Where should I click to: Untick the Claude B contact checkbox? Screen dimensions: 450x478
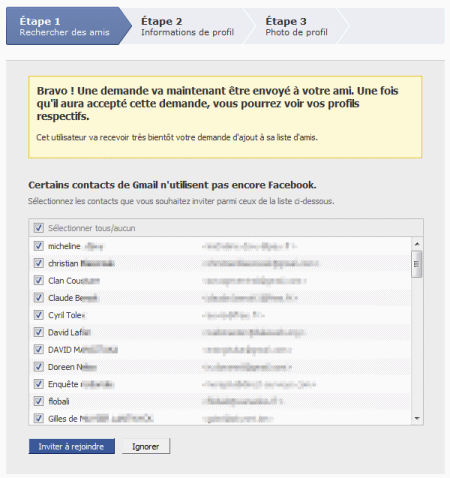pyautogui.click(x=39, y=298)
